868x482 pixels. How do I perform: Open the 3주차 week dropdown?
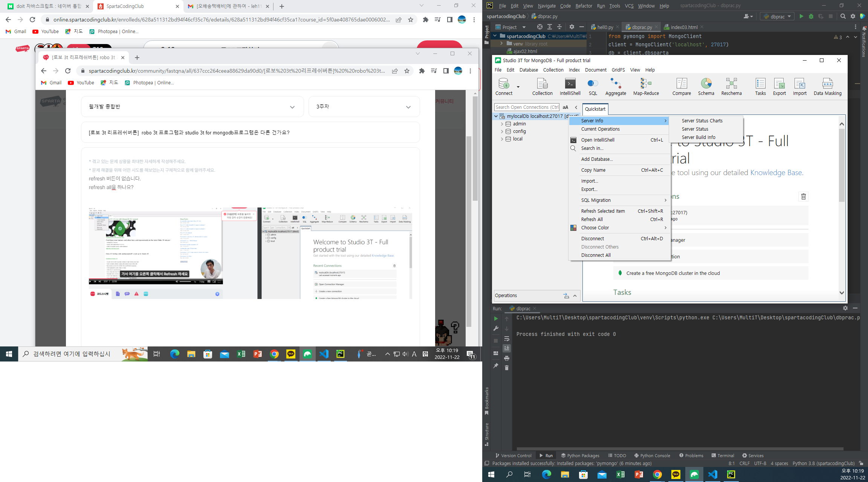364,107
